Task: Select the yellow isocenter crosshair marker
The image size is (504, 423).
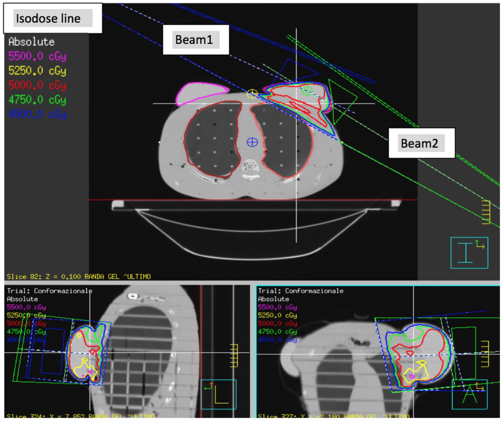Action: coord(252,93)
